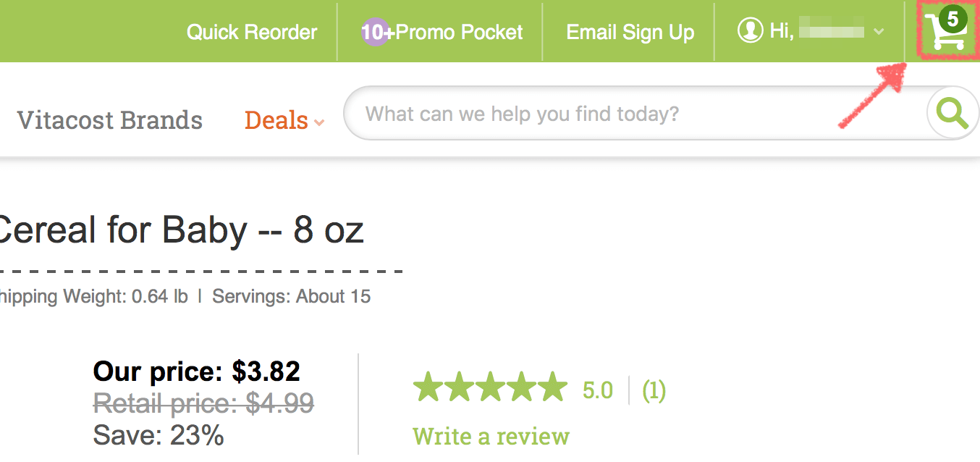
Task: Focus the product search field
Action: coord(635,114)
